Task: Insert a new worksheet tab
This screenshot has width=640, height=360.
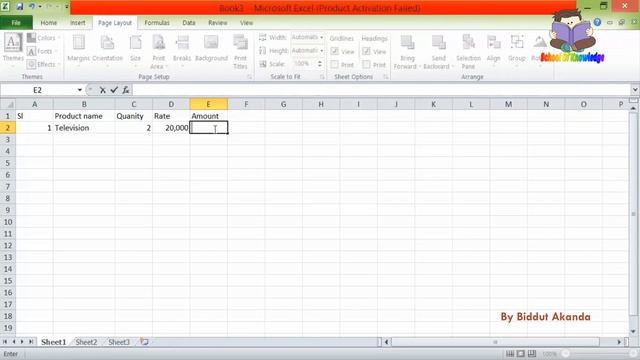Action: [x=144, y=342]
